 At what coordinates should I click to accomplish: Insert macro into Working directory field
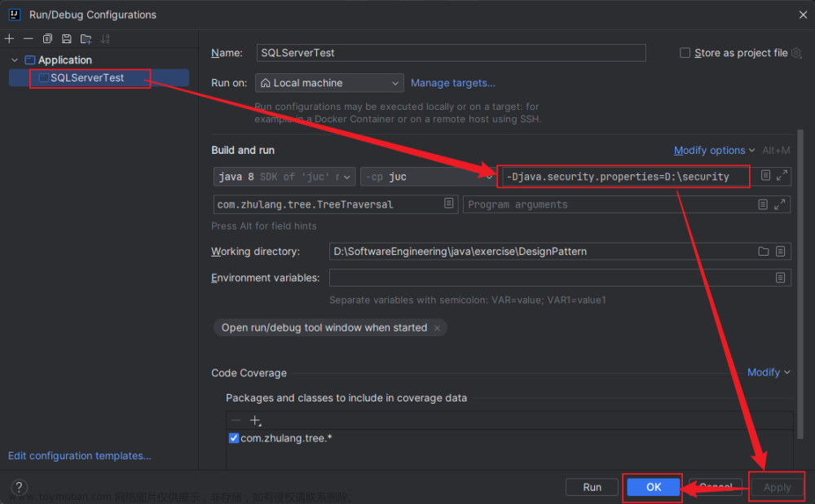tap(780, 252)
